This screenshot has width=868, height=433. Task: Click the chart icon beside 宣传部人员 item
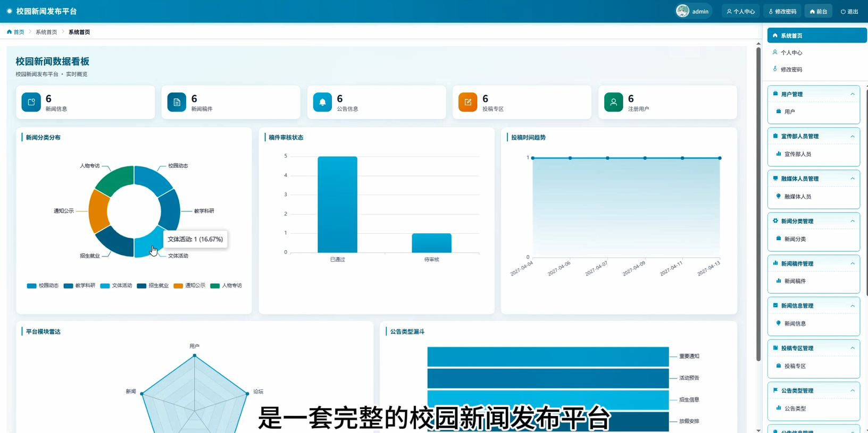pyautogui.click(x=779, y=154)
